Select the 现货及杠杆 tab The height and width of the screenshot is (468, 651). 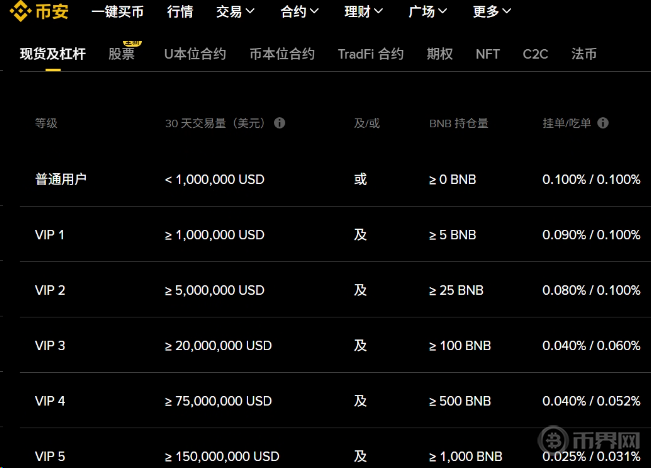(53, 54)
